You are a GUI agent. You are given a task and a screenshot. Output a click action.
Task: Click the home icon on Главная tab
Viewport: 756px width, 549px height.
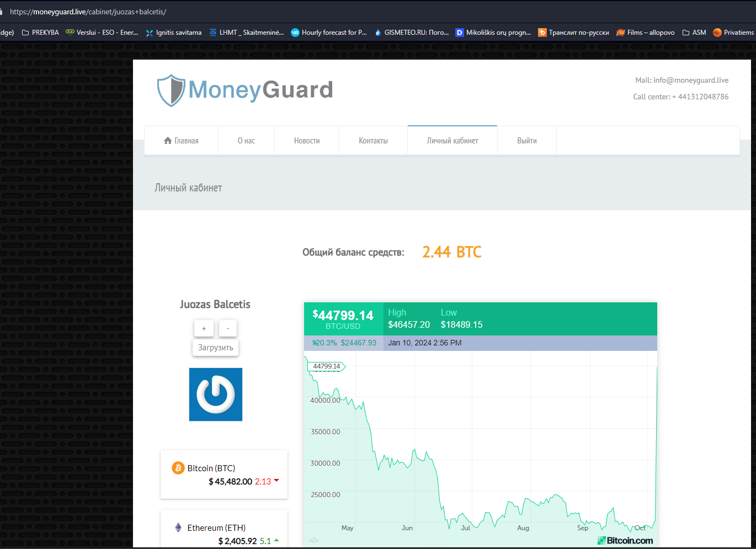coord(168,140)
